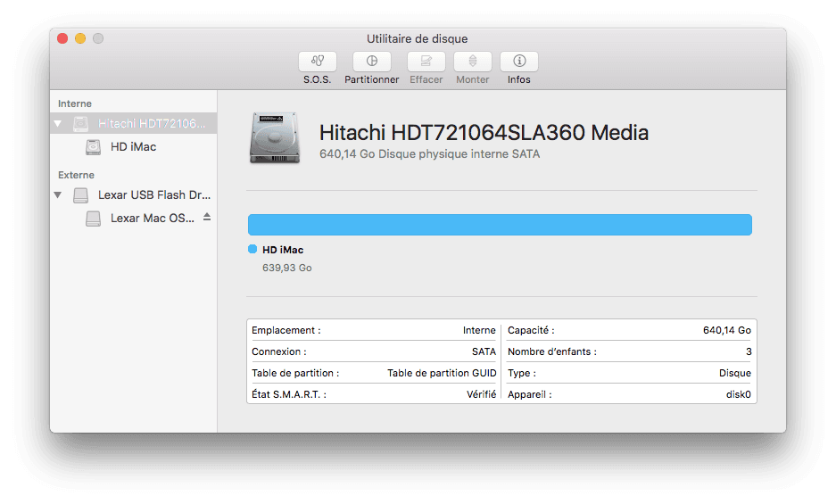Click the 640,14 Go Disque physique subtitle

coord(430,154)
